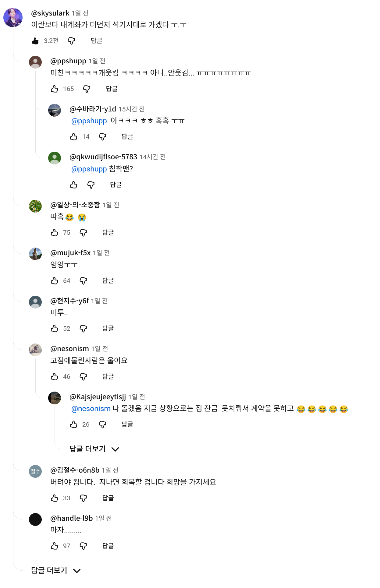Like the @nesonism comment
Image resolution: width=380 pixels, height=588 pixels.
tap(55, 377)
